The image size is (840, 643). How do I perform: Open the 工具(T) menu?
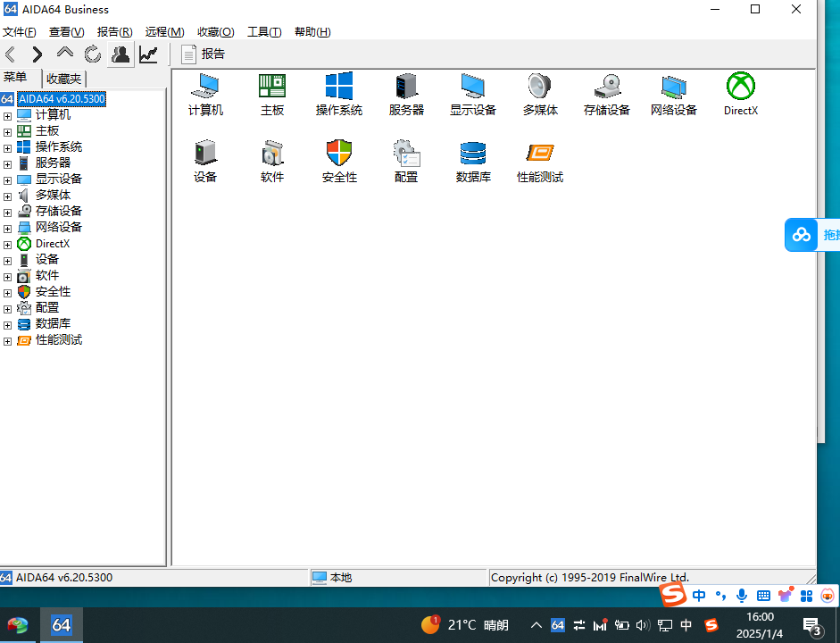(264, 32)
